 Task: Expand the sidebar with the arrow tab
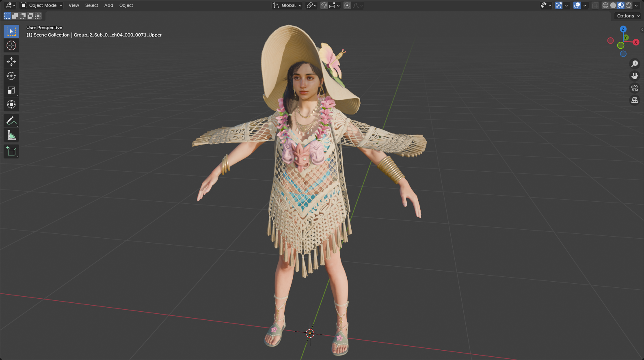642,30
